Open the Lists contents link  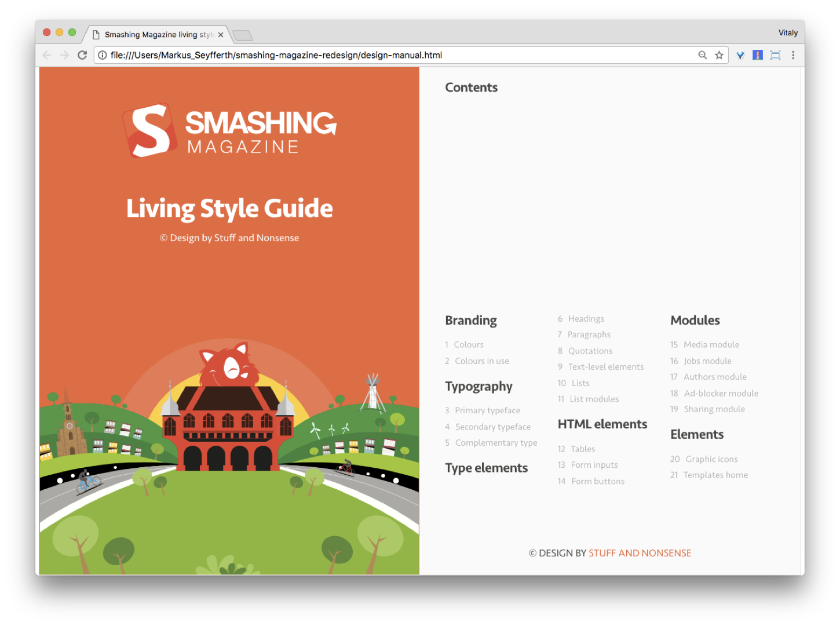[580, 383]
